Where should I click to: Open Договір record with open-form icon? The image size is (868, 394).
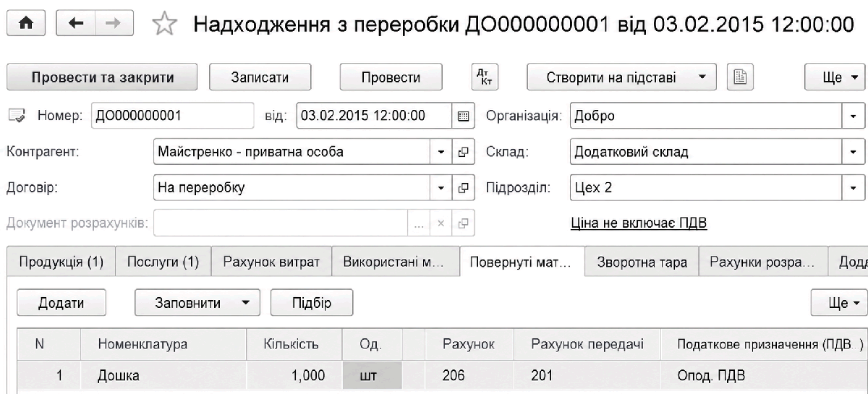pos(463,189)
